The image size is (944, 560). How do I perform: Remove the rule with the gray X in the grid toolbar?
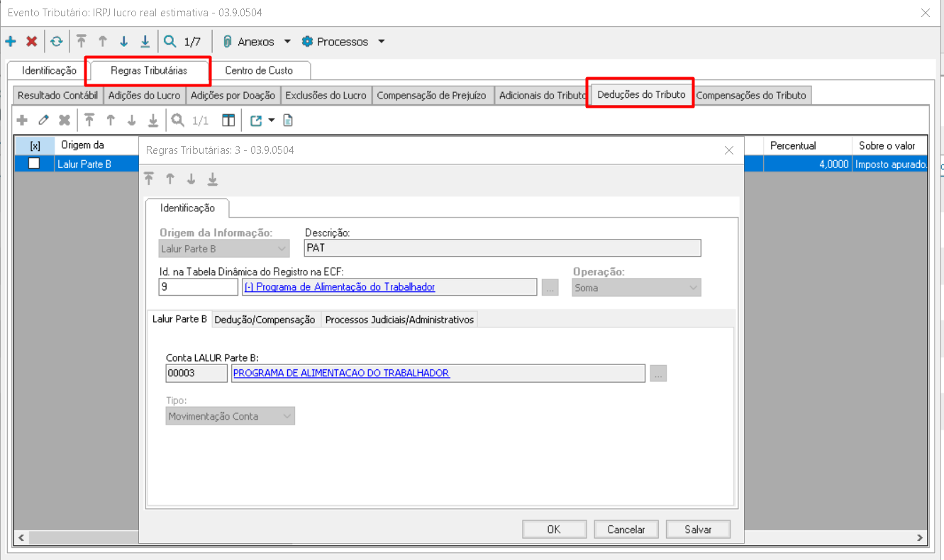tap(65, 121)
